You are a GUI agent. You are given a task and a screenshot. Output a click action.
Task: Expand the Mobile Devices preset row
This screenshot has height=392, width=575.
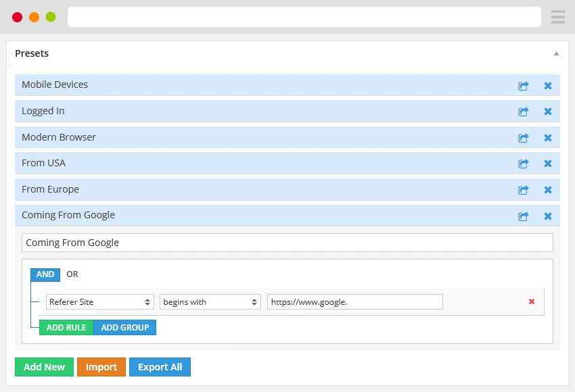pyautogui.click(x=287, y=85)
